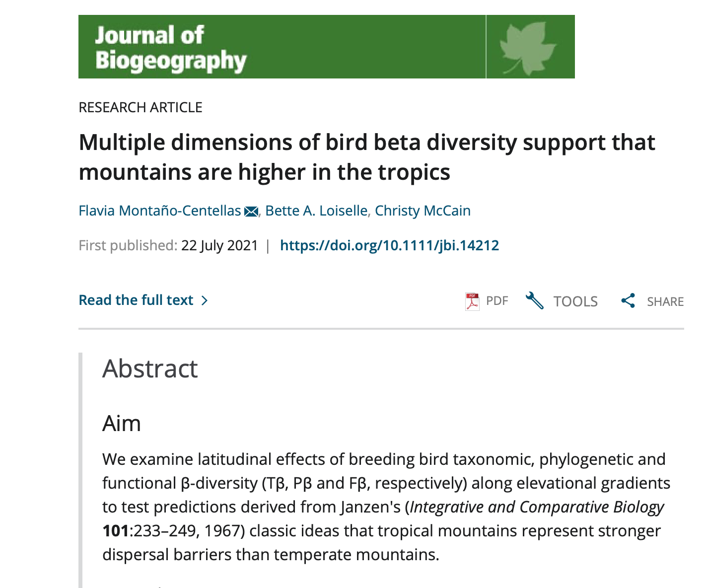This screenshot has height=588, width=706.
Task: Click the Share network icon
Action: [628, 300]
